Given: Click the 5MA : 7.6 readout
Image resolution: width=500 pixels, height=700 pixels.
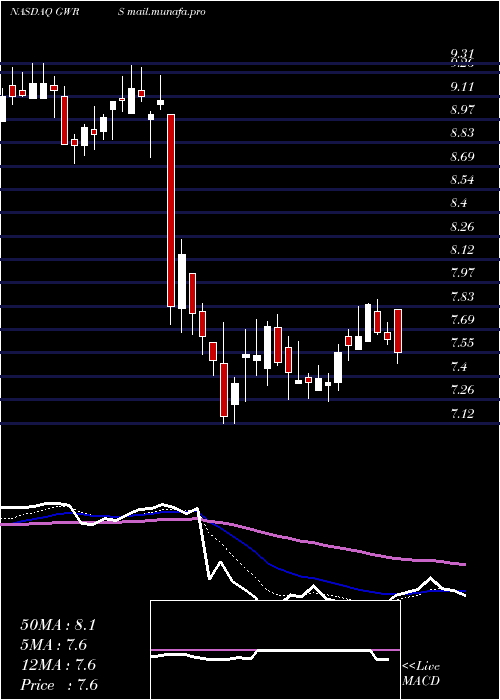Looking at the screenshot, I should tap(53, 645).
